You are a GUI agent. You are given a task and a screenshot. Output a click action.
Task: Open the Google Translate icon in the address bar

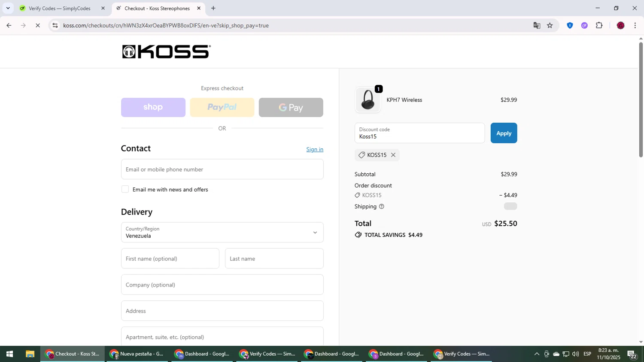537,25
